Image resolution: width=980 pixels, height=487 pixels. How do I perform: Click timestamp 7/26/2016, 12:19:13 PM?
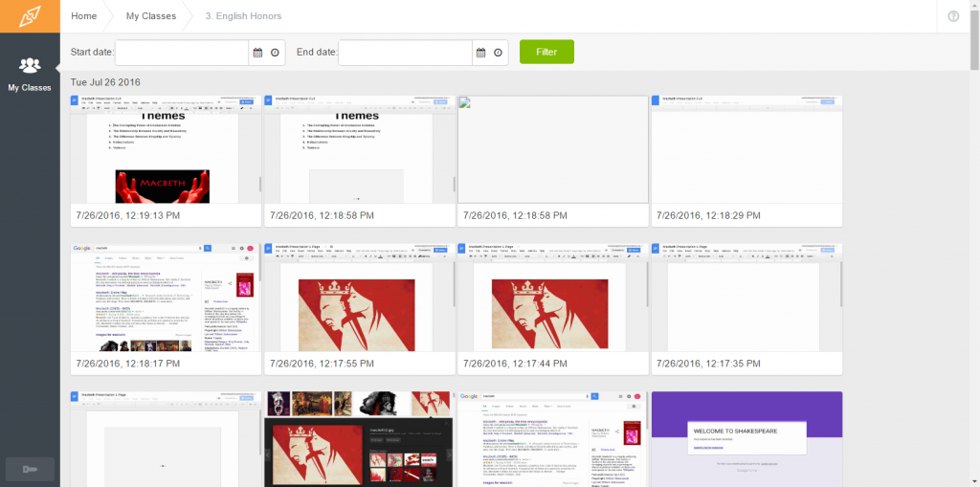(x=128, y=215)
